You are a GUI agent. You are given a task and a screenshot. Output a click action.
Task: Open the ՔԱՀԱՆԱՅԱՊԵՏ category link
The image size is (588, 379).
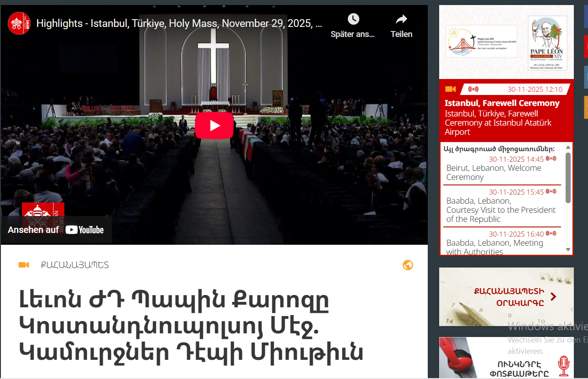[75, 265]
